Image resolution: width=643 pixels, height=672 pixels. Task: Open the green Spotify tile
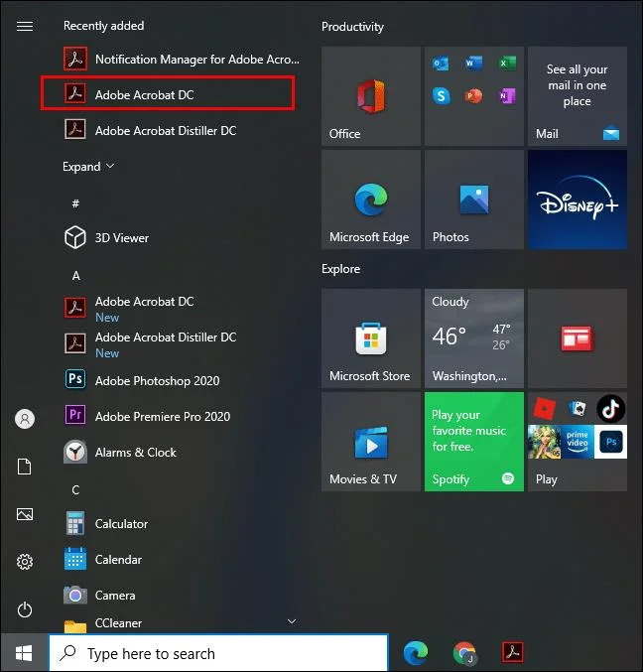coord(473,442)
